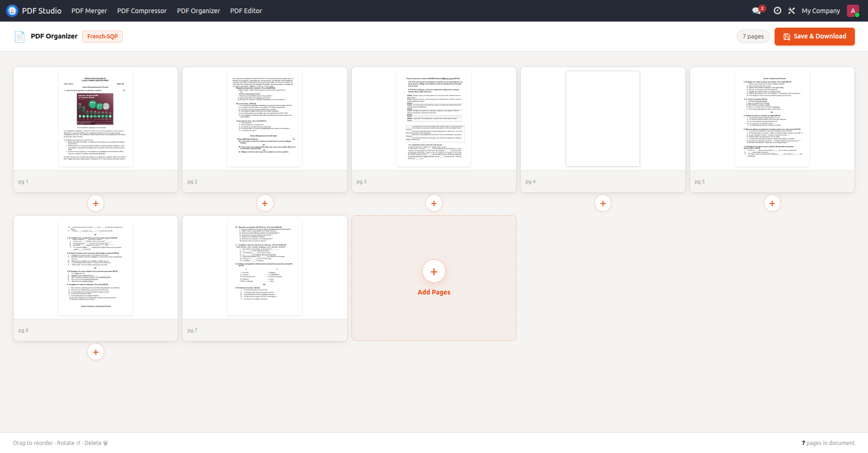Open the conversations chat icon
Image resolution: width=868 pixels, height=453 pixels.
[x=756, y=11]
